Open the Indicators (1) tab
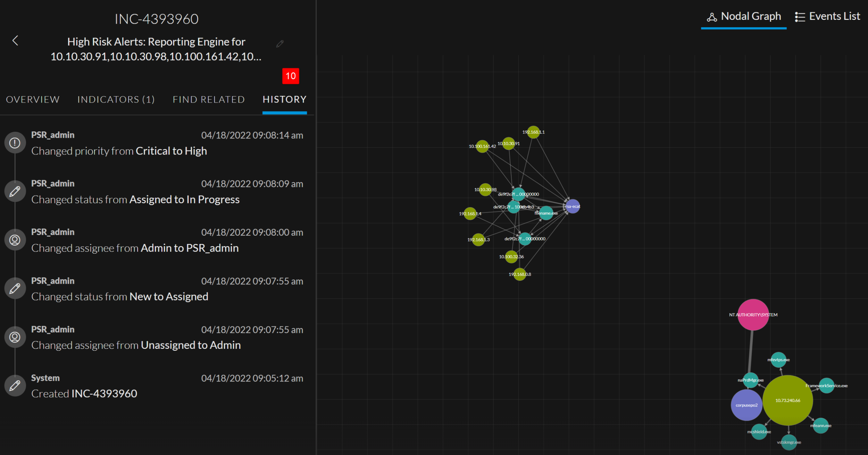The height and width of the screenshot is (455, 868). tap(116, 99)
